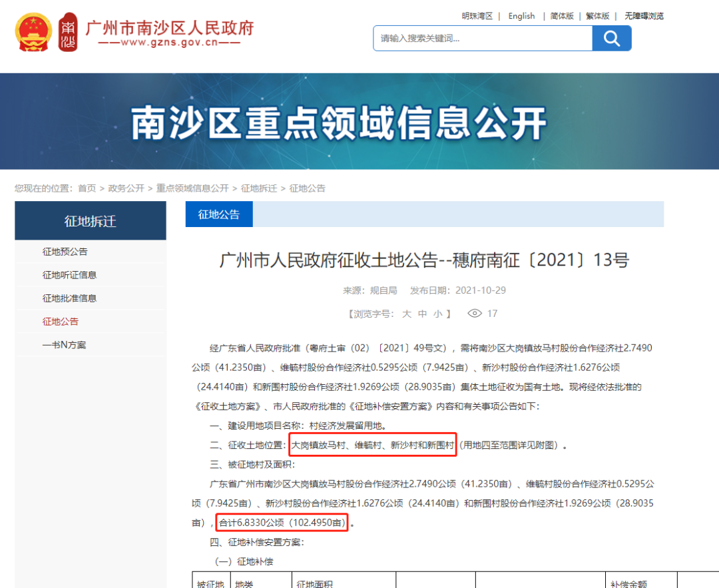Click the eye view-count icon

coord(475,313)
